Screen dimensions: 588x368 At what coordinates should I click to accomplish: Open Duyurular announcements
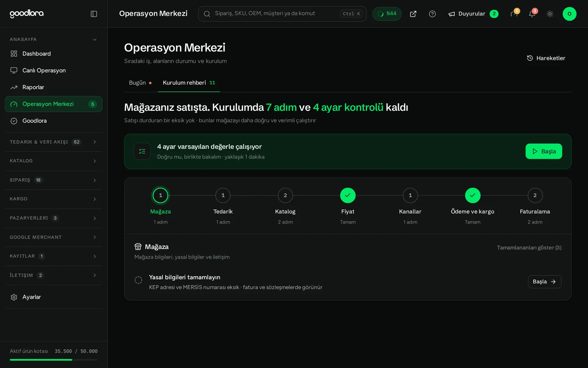473,14
